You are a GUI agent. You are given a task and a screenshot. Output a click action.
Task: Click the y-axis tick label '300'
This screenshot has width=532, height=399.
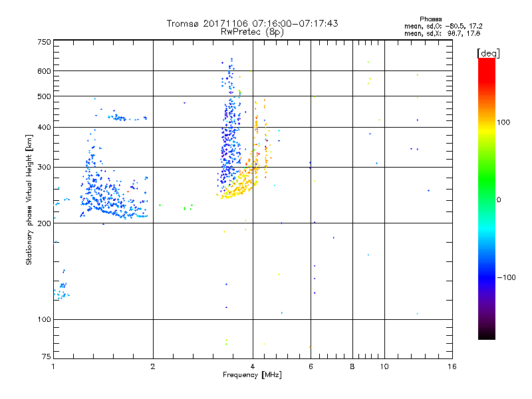click(x=44, y=168)
